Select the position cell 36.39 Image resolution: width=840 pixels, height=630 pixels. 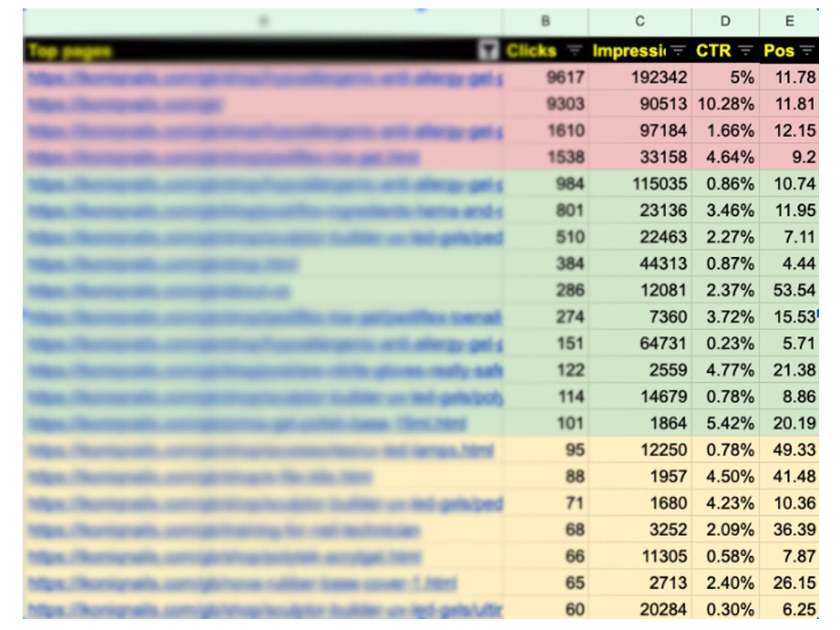(x=789, y=530)
